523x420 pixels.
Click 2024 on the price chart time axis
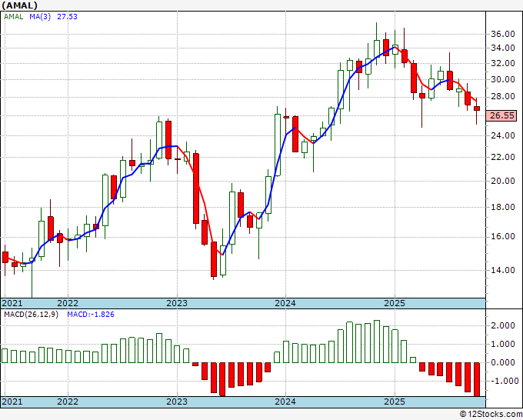click(285, 303)
